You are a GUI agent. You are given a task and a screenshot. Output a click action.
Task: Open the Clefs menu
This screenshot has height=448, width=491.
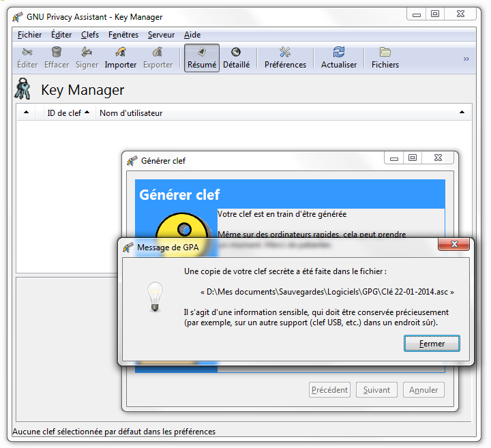click(90, 35)
